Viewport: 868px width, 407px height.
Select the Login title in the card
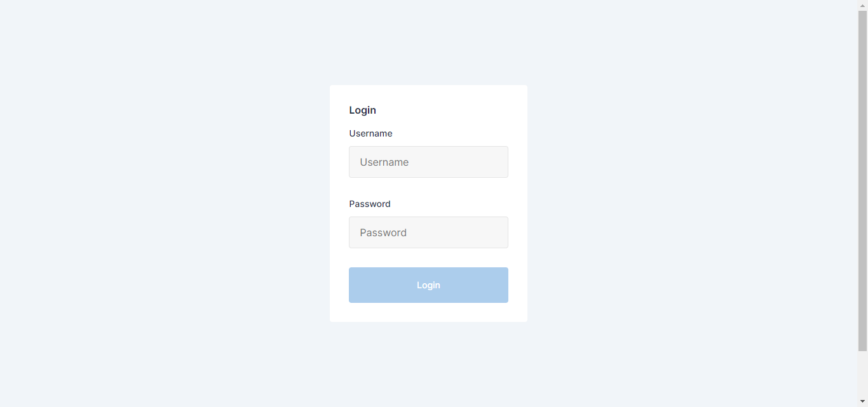pos(362,110)
